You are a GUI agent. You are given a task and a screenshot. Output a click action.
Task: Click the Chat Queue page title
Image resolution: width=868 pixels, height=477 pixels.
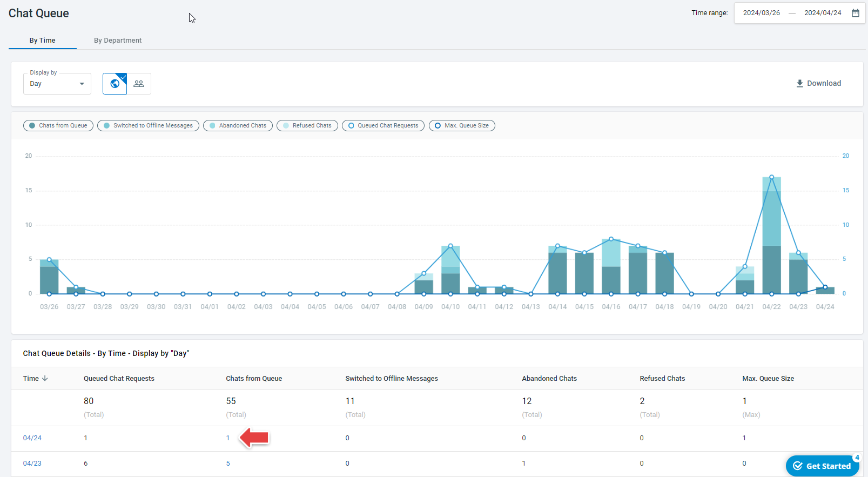tap(39, 14)
